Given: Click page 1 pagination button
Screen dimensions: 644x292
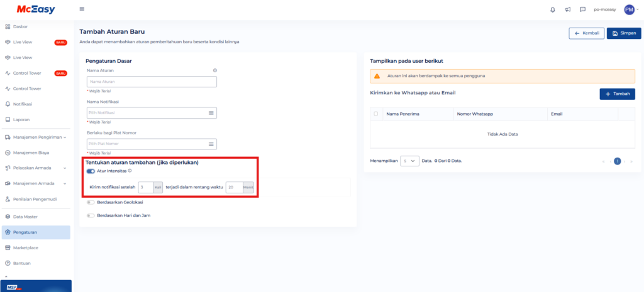Looking at the screenshot, I should pyautogui.click(x=618, y=161).
